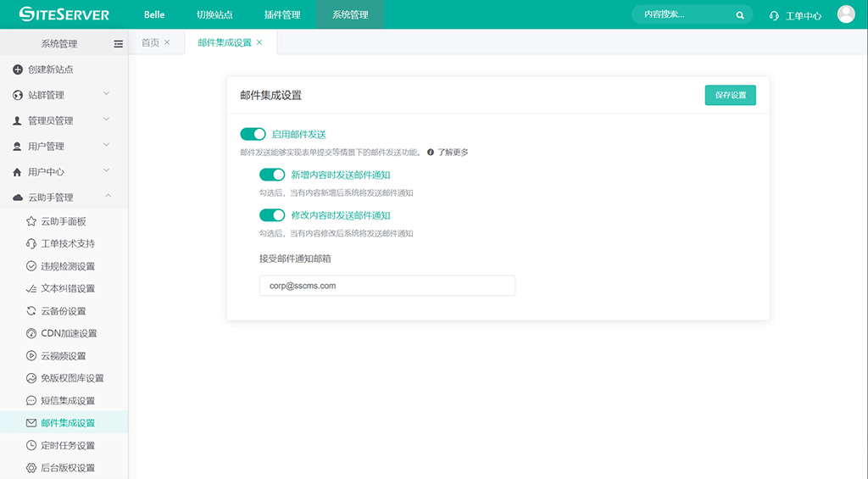The height and width of the screenshot is (479, 868).
Task: Click the 创建新站点 plus icon
Action: [18, 70]
